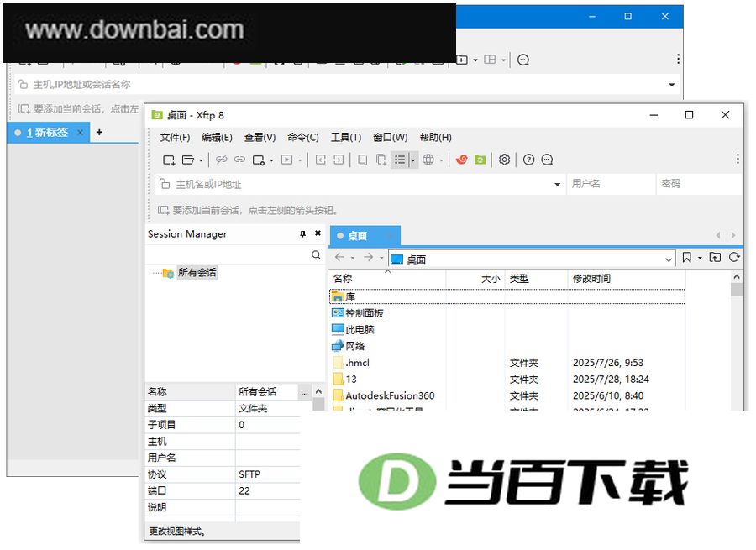This screenshot has width=756, height=550.
Task: Click the open session folder icon in Xftp
Action: click(x=187, y=160)
